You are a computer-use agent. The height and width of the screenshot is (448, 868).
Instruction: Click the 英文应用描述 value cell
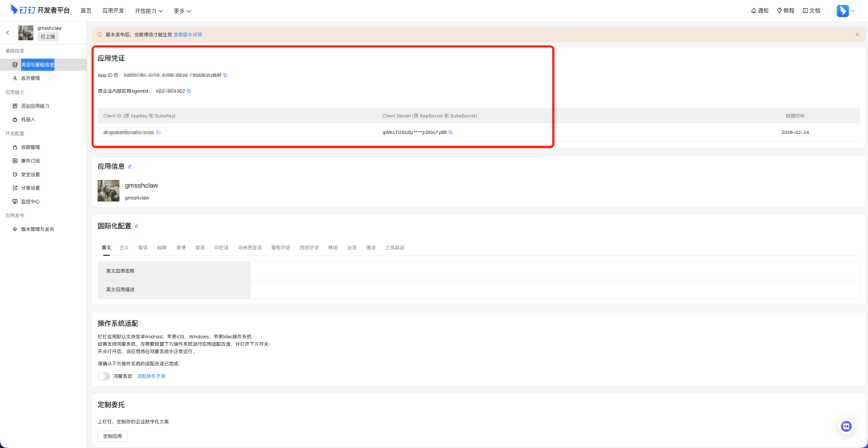(555, 289)
